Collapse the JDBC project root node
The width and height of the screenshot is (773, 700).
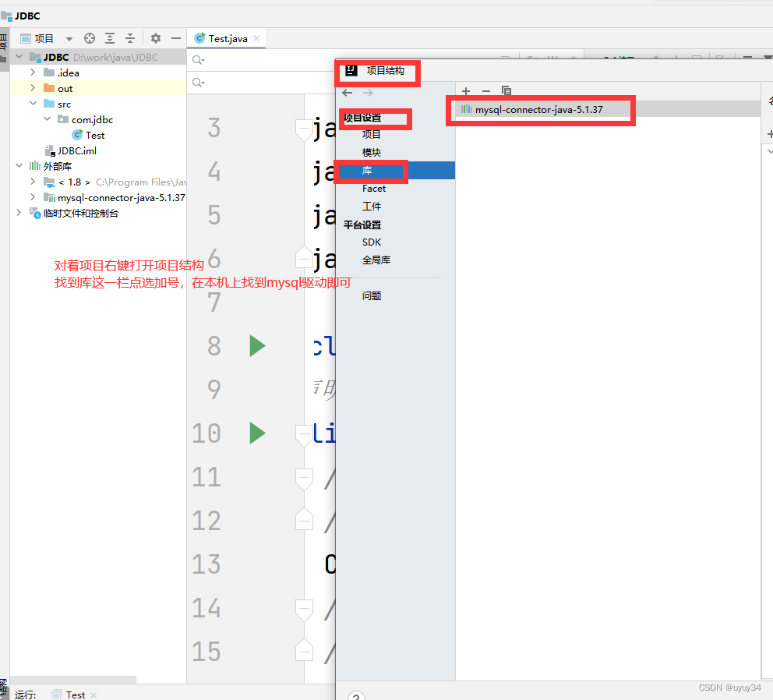point(19,56)
